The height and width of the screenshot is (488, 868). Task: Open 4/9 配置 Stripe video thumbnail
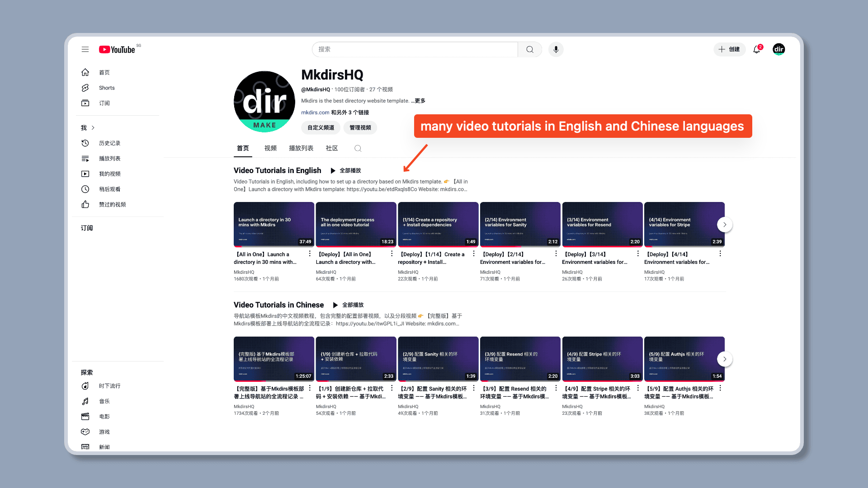(x=603, y=359)
